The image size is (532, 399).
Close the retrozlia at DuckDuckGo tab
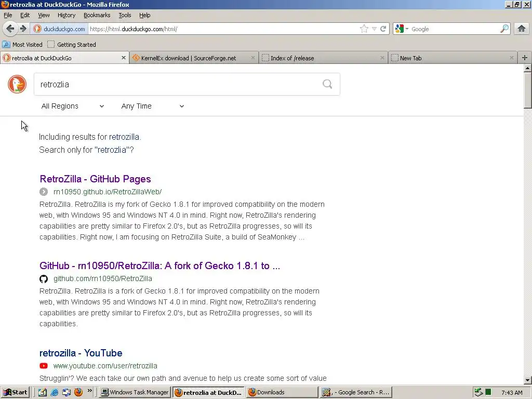point(124,58)
